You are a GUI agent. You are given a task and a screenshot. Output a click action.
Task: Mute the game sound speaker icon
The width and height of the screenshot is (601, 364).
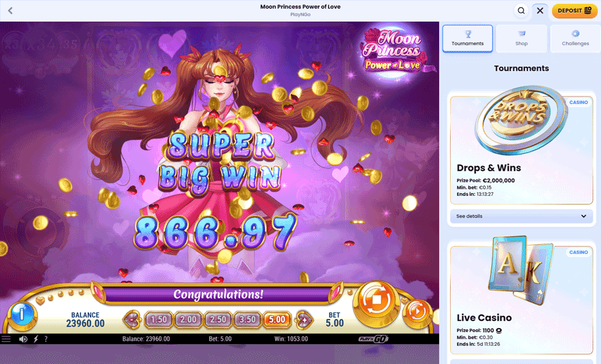click(x=23, y=339)
